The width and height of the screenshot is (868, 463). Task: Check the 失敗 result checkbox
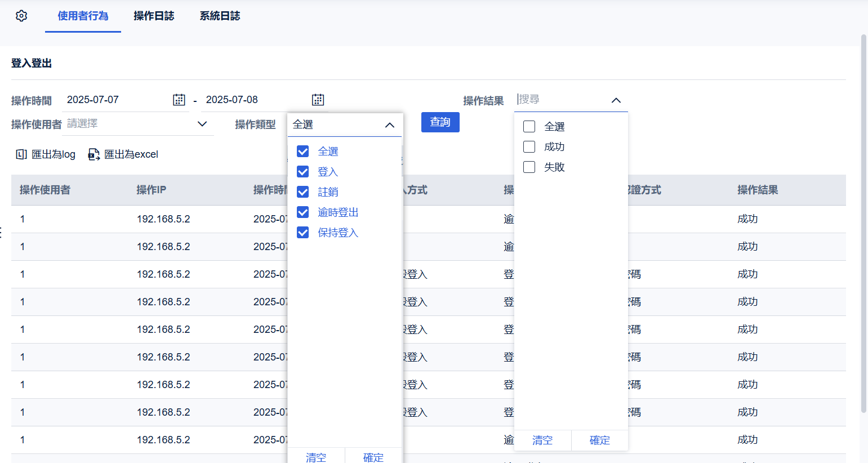click(x=529, y=167)
